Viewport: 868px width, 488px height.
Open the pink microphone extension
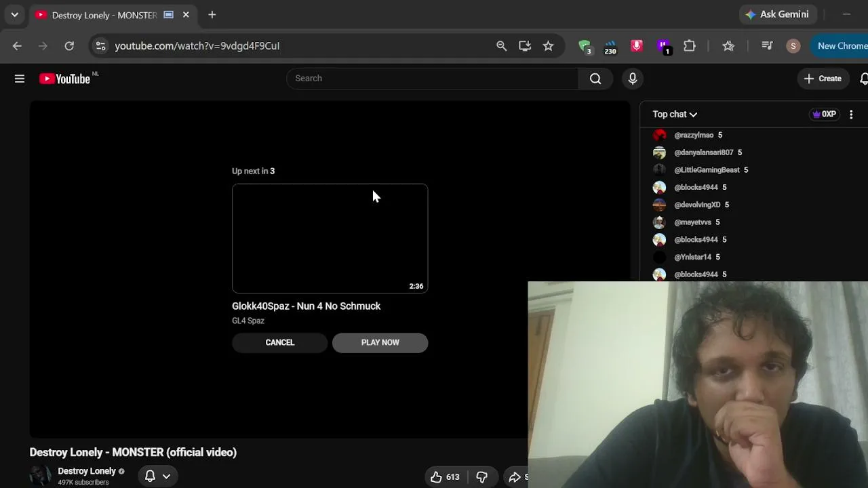coord(637,45)
